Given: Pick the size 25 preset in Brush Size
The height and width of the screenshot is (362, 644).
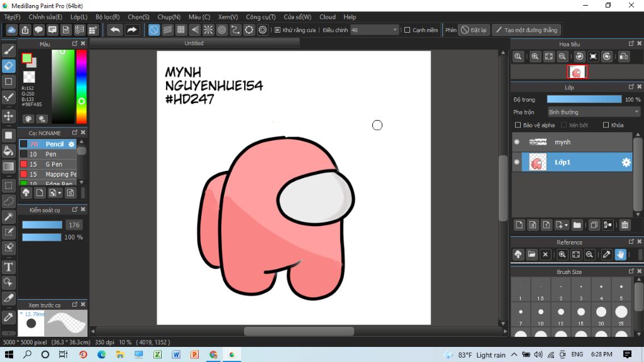Looking at the screenshot, I should click(621, 315).
